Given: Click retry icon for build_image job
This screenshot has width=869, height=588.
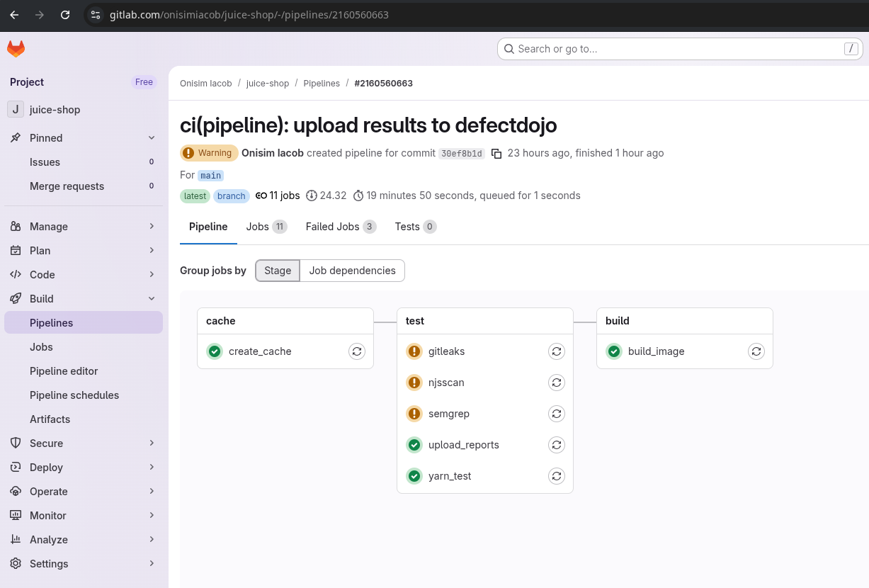Looking at the screenshot, I should 756,351.
